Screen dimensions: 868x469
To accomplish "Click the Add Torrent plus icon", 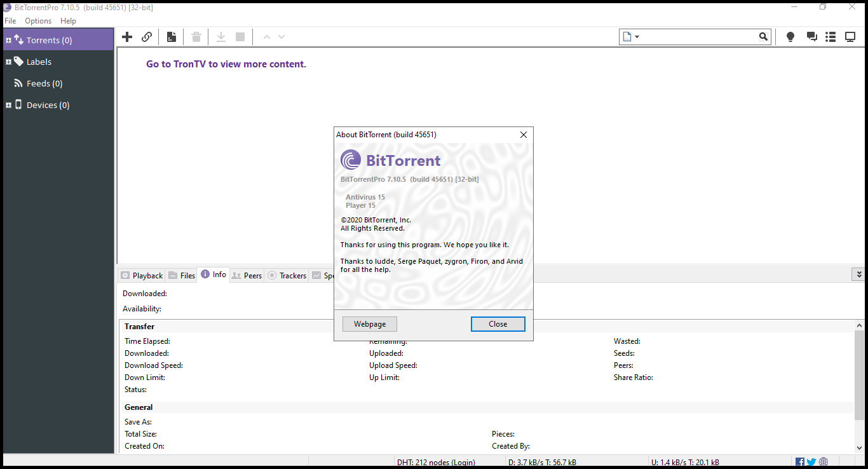I will (x=127, y=37).
